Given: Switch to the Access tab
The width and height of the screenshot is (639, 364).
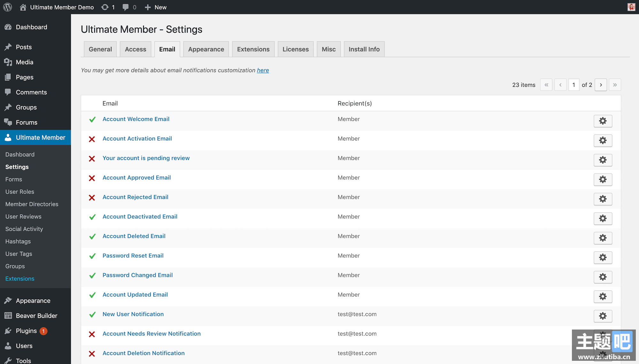Looking at the screenshot, I should tap(135, 49).
